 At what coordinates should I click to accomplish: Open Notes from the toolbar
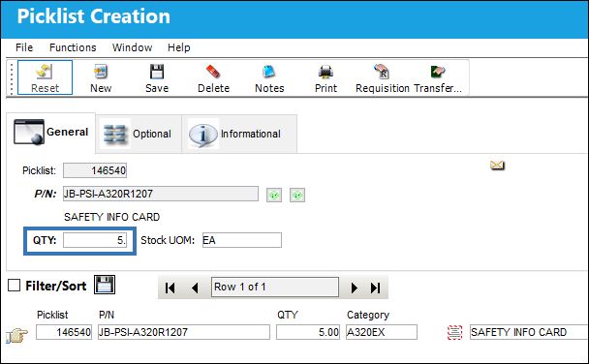pos(269,77)
